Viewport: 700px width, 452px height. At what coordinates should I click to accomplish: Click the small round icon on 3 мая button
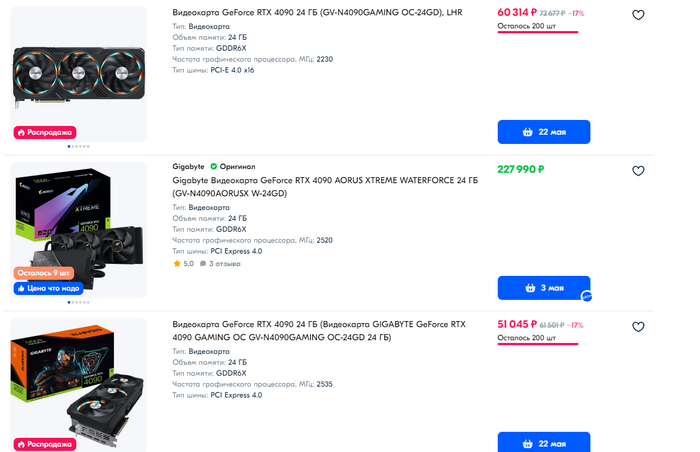(588, 296)
